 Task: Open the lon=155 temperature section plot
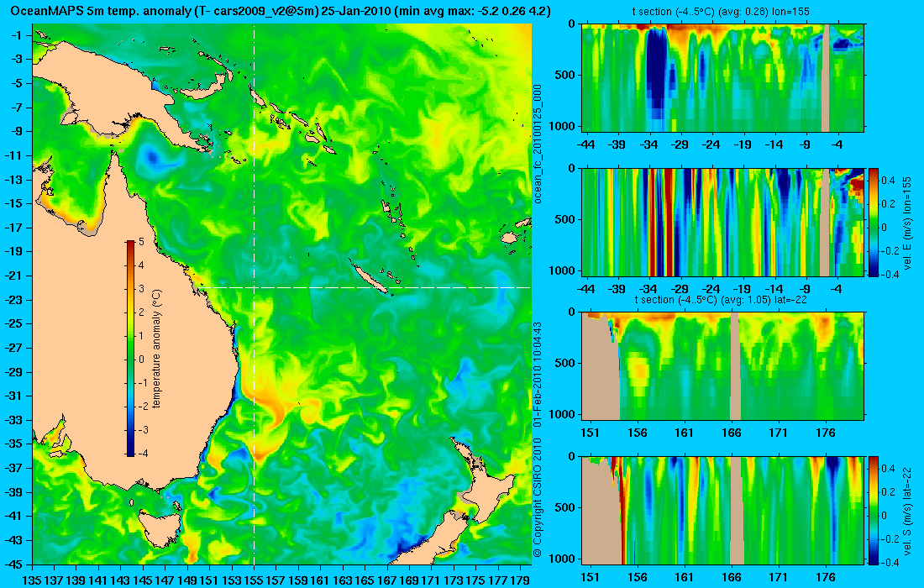pyautogui.click(x=722, y=78)
